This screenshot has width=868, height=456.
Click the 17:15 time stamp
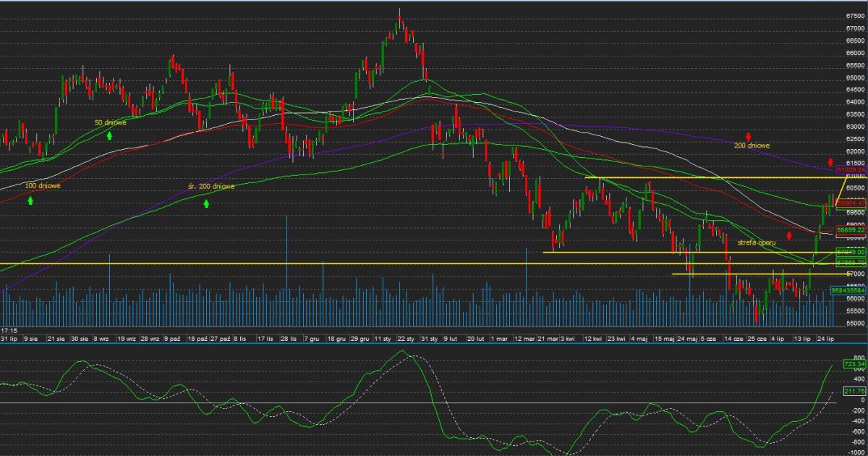(x=9, y=330)
